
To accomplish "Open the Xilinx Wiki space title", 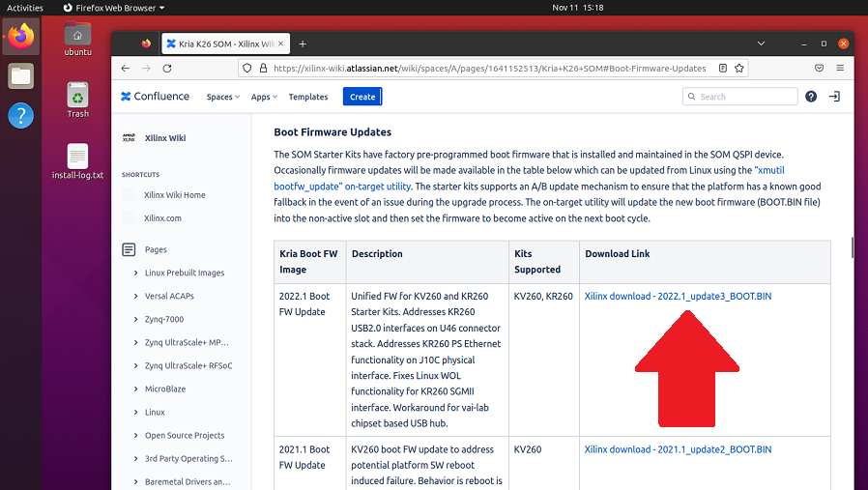I will pyautogui.click(x=165, y=138).
